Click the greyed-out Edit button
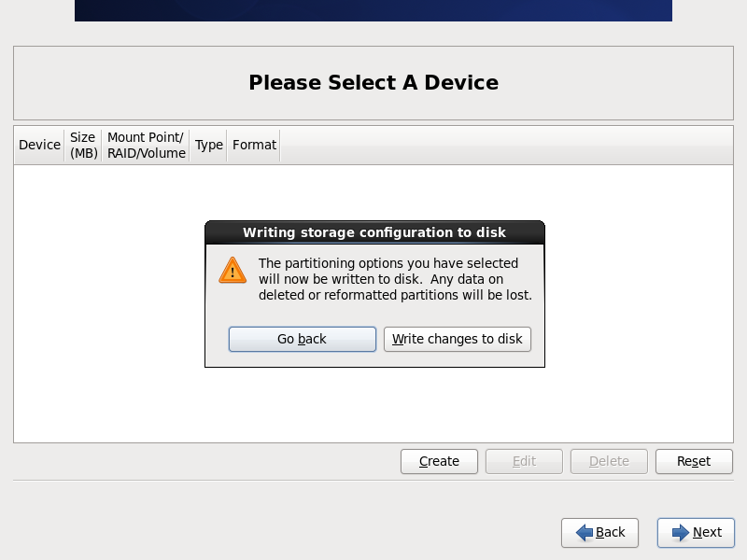Screen dimensions: 747x560 click(x=524, y=461)
